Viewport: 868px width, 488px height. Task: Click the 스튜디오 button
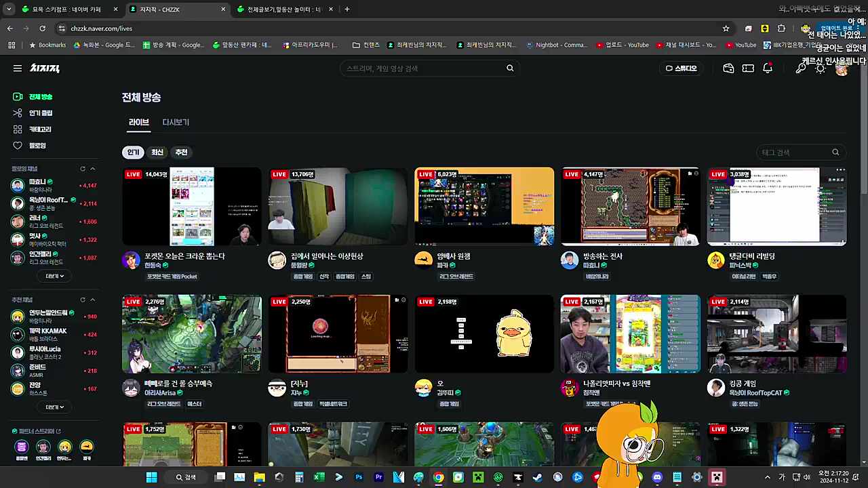681,68
